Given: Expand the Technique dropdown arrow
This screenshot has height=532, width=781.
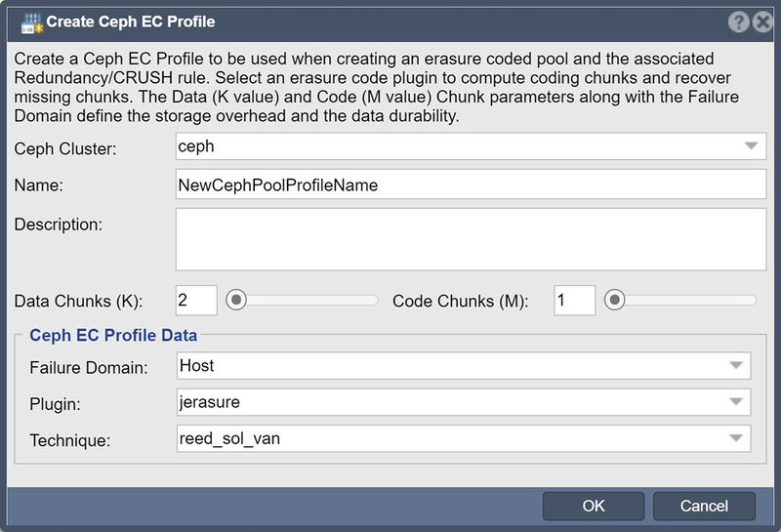Looking at the screenshot, I should tap(736, 438).
